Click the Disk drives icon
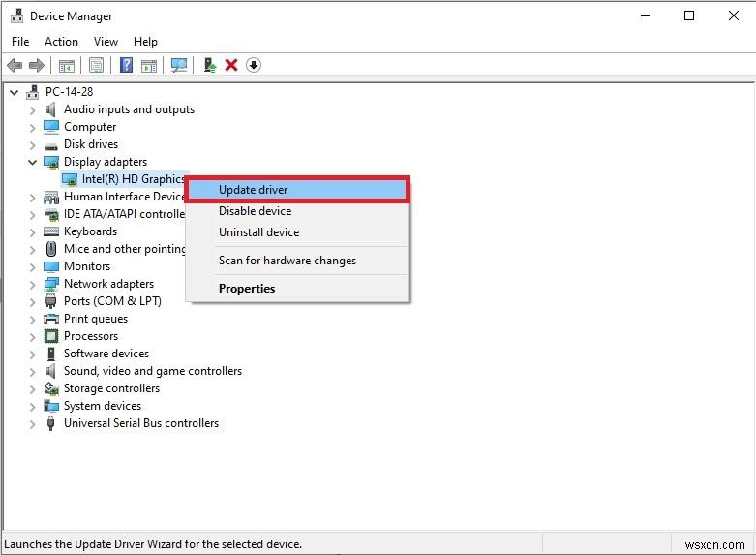 pos(51,145)
